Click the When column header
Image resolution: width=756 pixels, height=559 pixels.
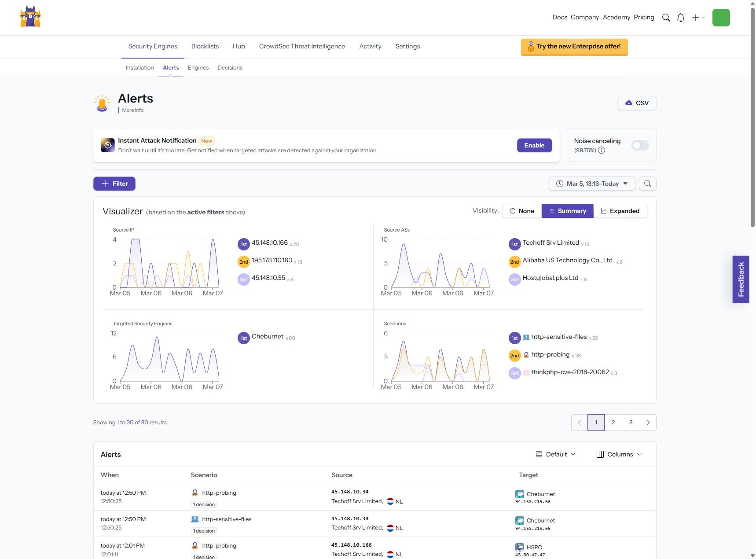pos(110,475)
